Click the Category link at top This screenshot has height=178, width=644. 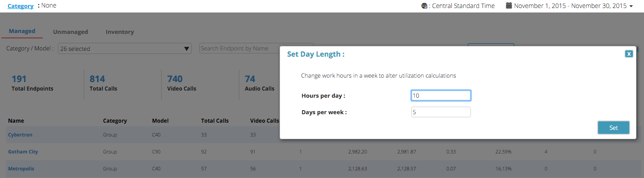point(21,6)
